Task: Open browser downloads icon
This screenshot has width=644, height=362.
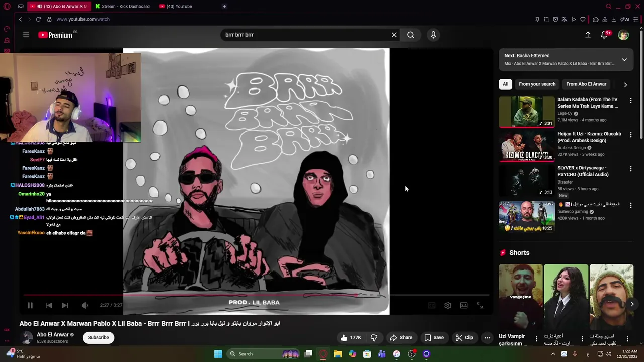Action: (614, 19)
